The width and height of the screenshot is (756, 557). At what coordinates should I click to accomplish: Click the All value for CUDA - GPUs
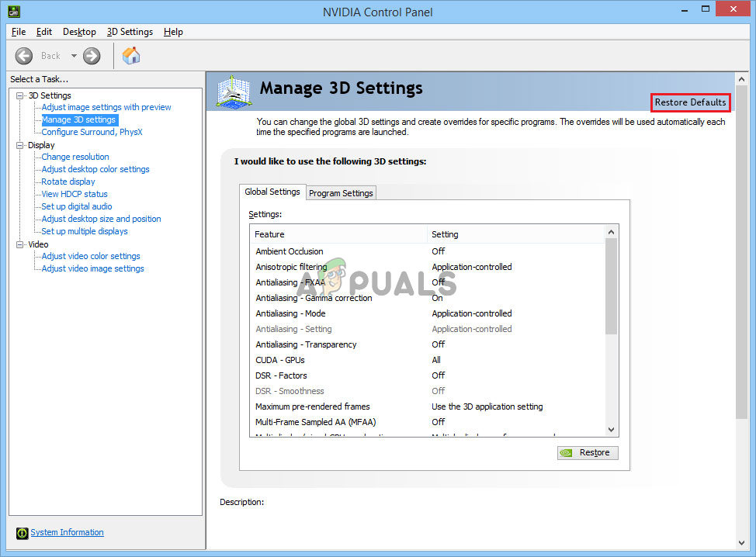click(436, 360)
